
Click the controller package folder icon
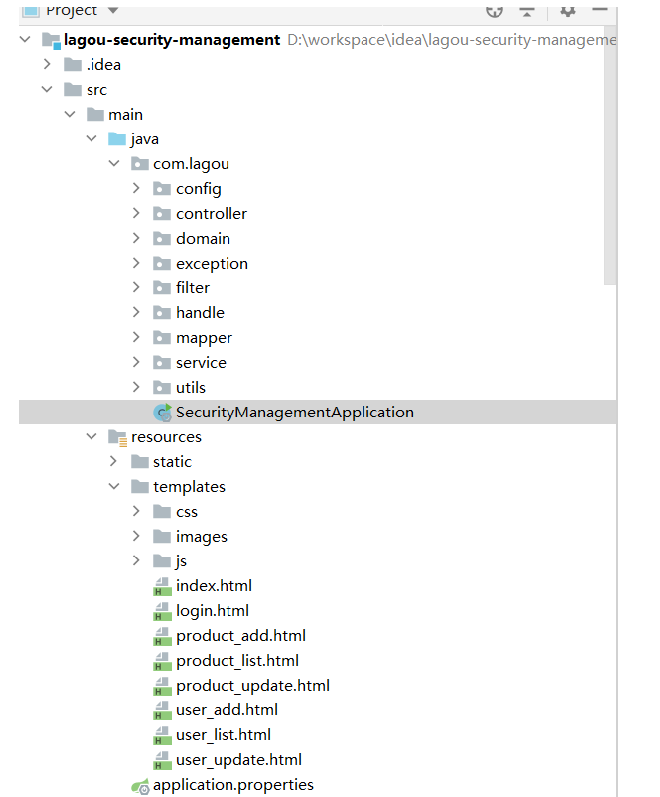point(162,213)
